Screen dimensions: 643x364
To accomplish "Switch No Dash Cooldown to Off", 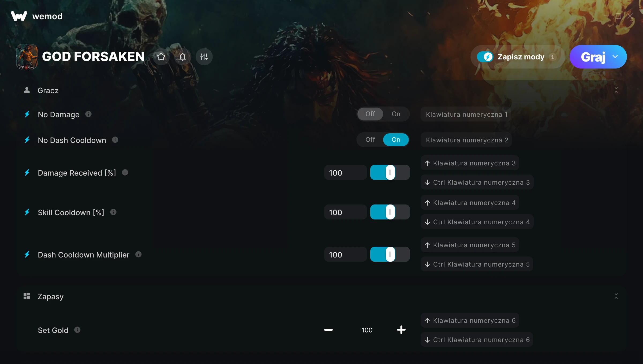I will click(370, 140).
